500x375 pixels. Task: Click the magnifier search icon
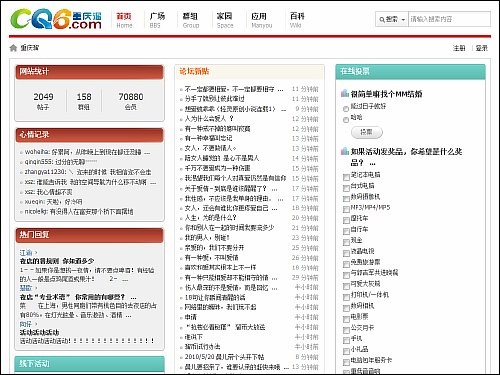pos(382,20)
